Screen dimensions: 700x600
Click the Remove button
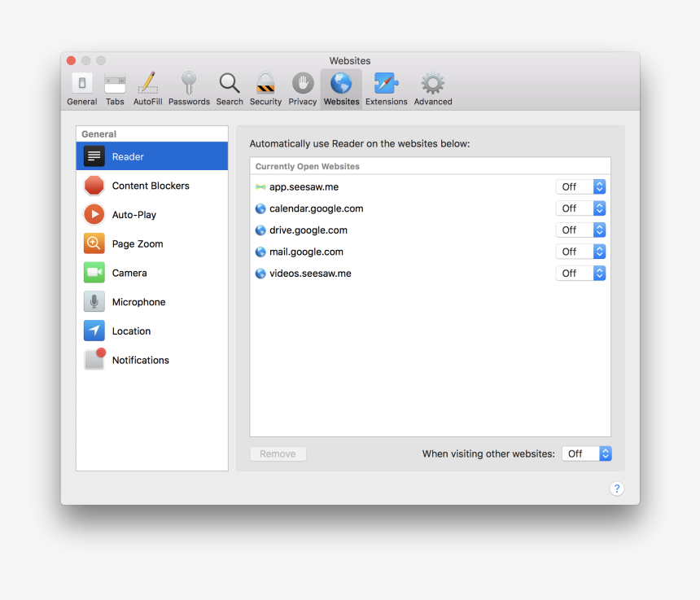pyautogui.click(x=278, y=453)
